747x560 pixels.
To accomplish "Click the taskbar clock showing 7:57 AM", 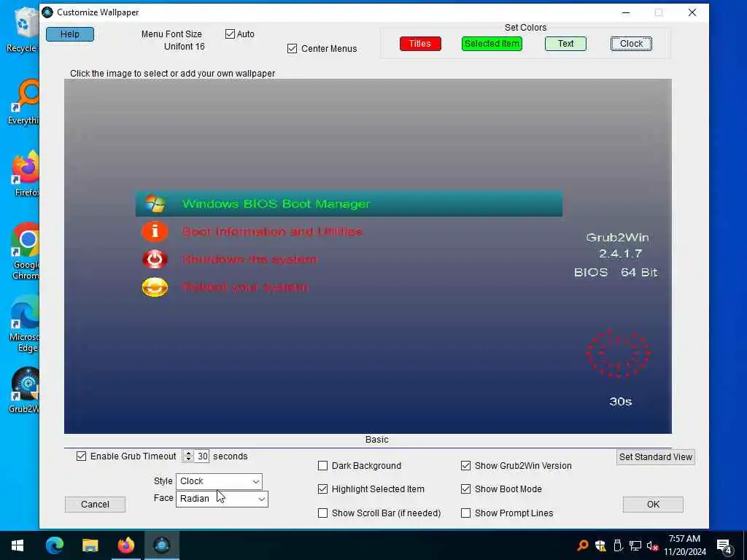I will point(684,545).
